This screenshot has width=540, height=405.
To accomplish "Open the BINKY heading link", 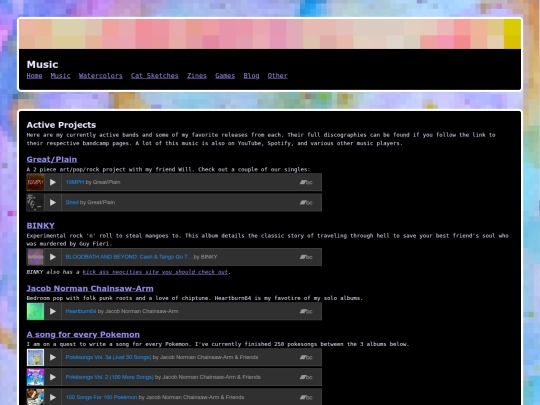I will pos(41,226).
